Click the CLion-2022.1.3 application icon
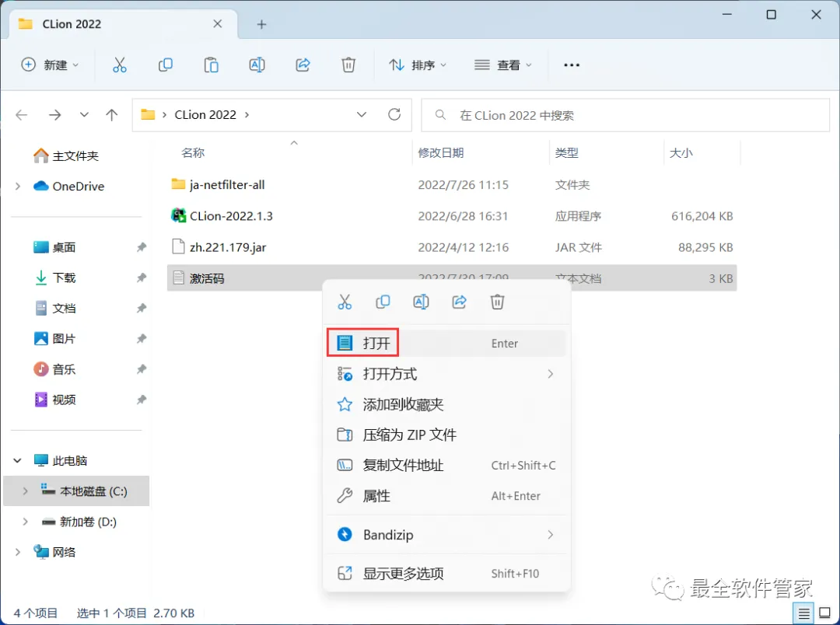 click(178, 216)
